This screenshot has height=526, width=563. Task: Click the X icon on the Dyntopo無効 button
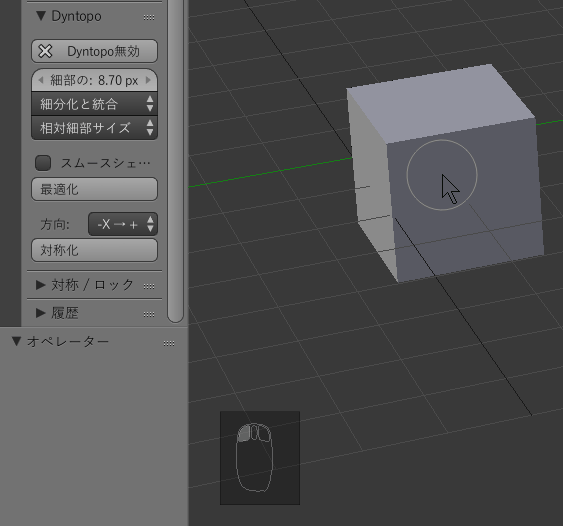[45, 51]
